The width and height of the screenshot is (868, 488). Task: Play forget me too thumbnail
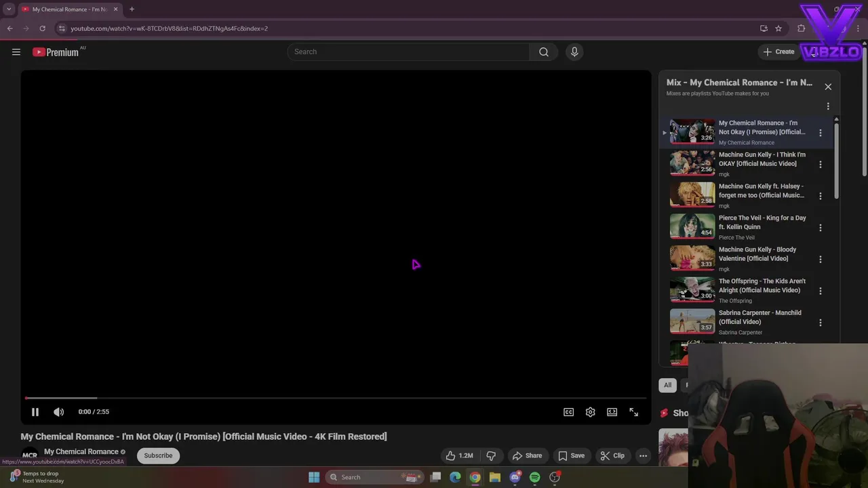(x=692, y=195)
